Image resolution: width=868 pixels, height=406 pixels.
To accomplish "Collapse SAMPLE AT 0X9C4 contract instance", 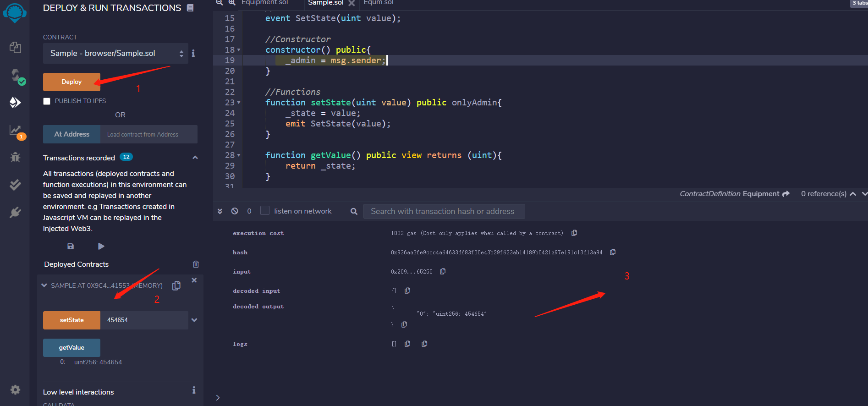I will 44,285.
